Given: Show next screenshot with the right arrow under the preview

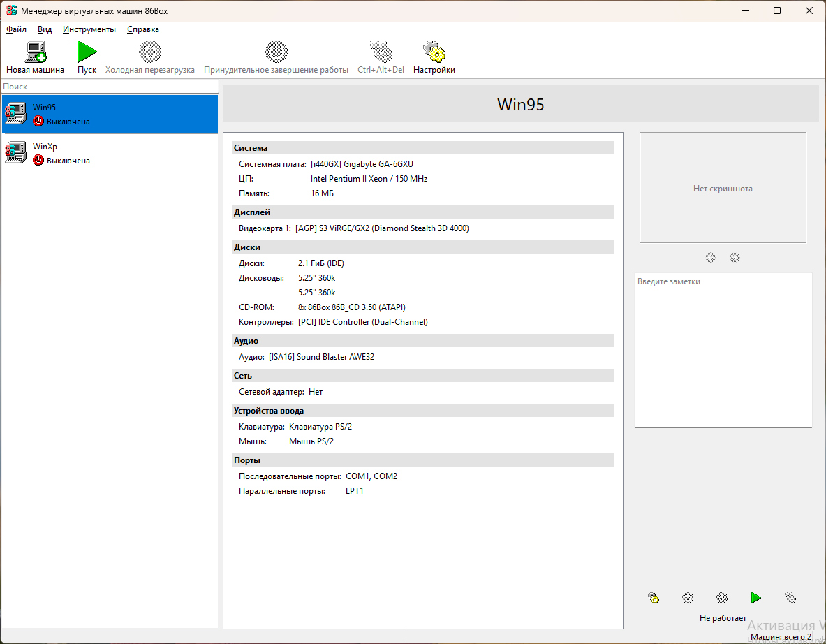Looking at the screenshot, I should click(x=735, y=257).
